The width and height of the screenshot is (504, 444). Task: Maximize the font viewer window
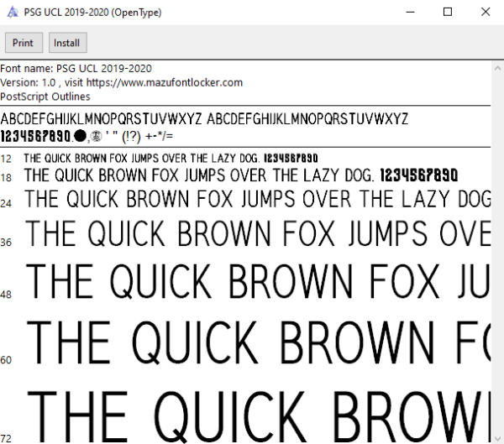pos(448,13)
